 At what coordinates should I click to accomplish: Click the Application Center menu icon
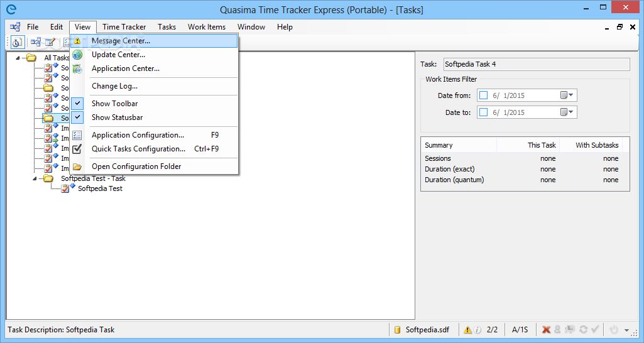(77, 68)
